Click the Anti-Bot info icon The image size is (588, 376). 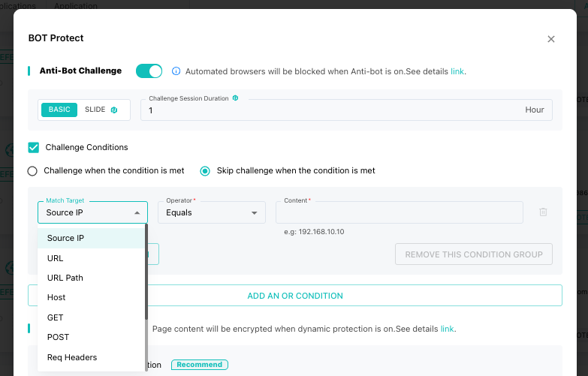[x=176, y=71]
